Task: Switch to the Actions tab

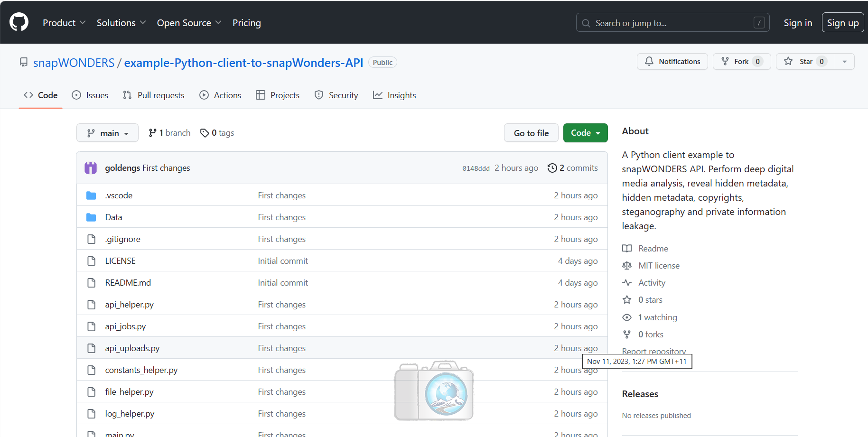Action: pos(220,95)
